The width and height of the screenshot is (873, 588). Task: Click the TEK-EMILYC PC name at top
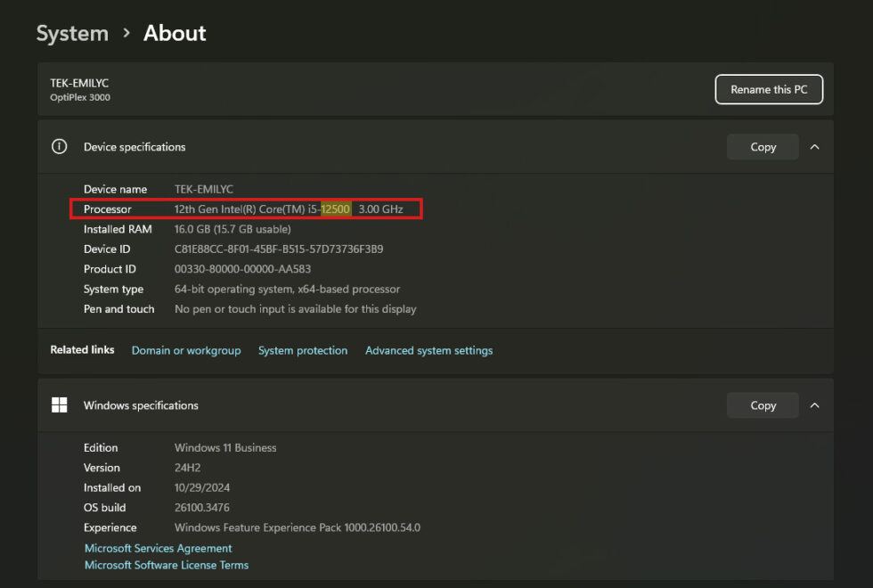tap(79, 83)
